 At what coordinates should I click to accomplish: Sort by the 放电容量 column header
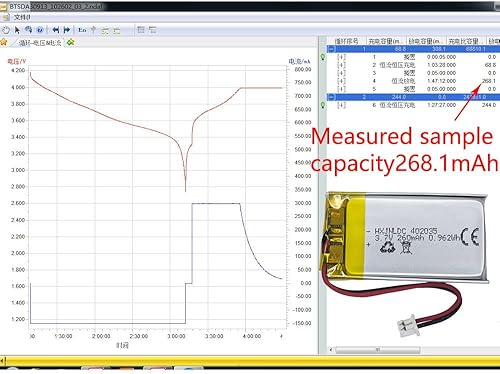pos(426,41)
